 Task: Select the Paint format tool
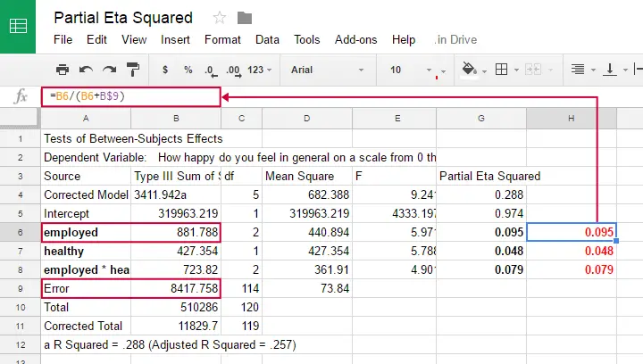133,70
